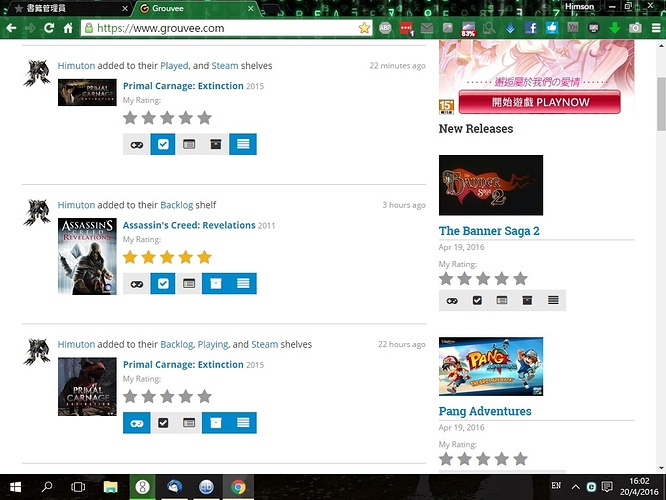Viewport: 666px width, 500px height.
Task: Open browser home page
Action: click(x=68, y=28)
